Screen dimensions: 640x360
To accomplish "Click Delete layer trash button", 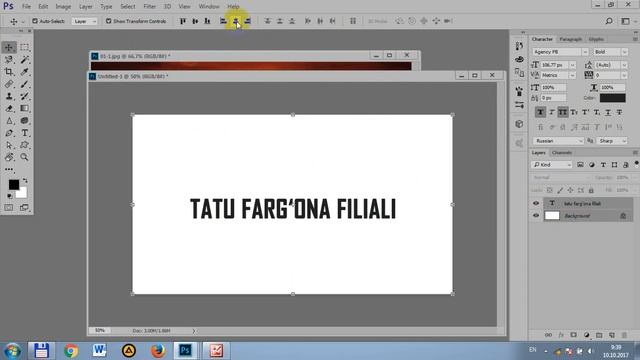I will pos(624,335).
